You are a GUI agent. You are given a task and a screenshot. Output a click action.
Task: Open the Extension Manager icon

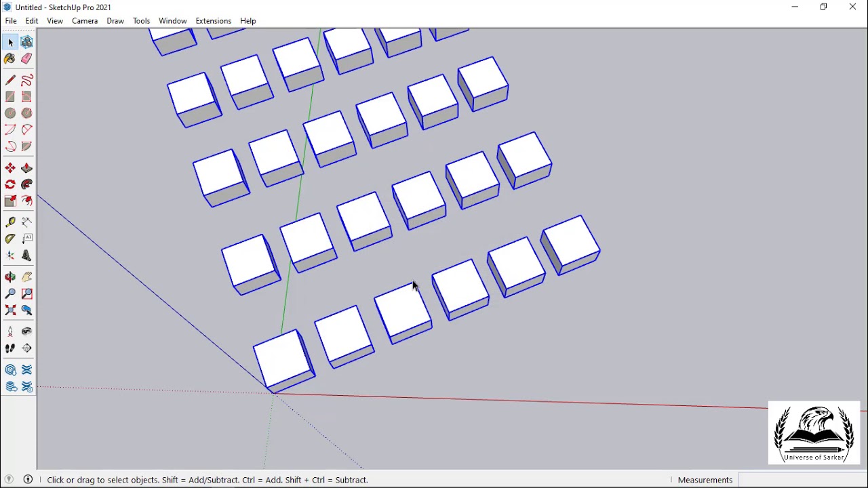(26, 387)
